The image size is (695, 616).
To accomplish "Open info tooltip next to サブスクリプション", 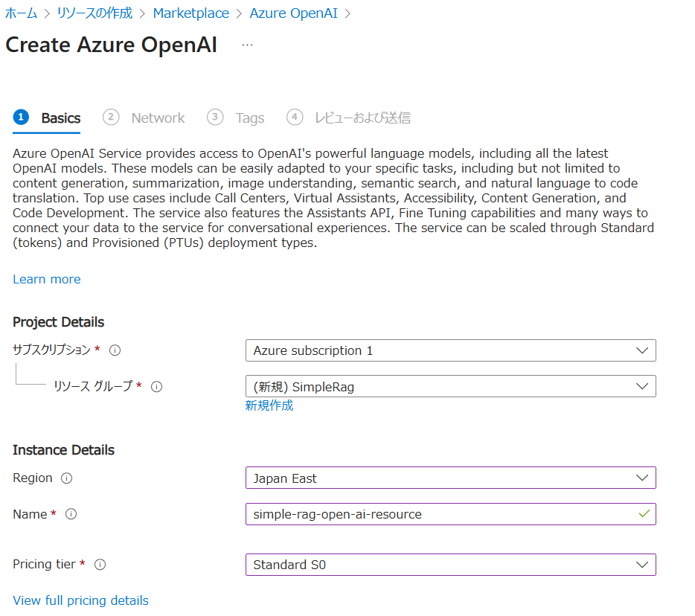I will 115,350.
